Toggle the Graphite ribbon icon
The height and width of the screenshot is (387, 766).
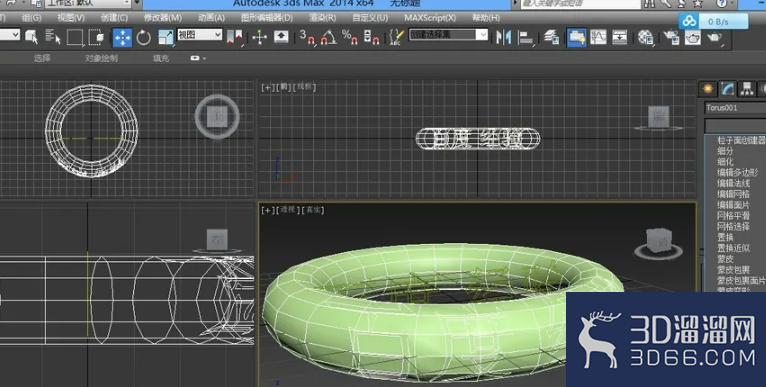(577, 37)
